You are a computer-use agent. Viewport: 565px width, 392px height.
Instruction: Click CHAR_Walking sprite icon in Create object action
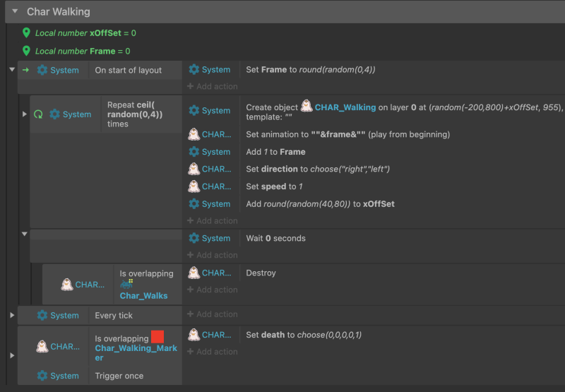pyautogui.click(x=307, y=106)
